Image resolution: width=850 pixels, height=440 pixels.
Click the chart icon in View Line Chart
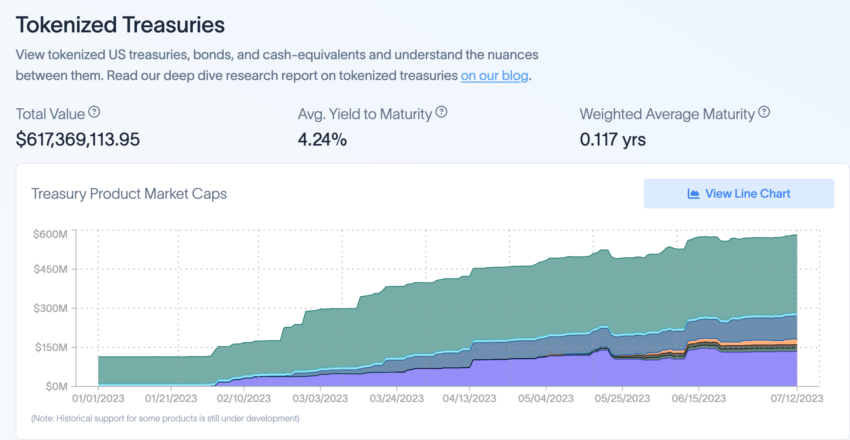693,194
